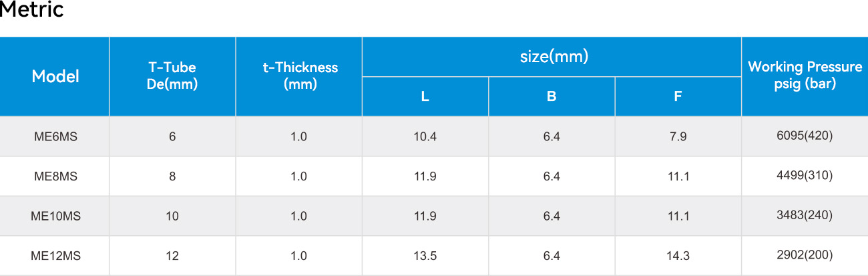Select the Working Pressure psig (bar) header
Viewport: 868px width, 276px height.
click(805, 76)
